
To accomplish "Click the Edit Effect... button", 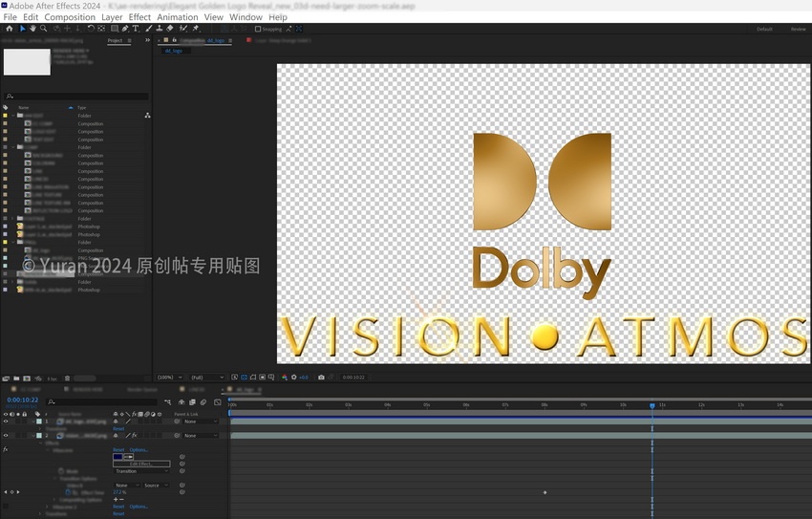I will [141, 465].
